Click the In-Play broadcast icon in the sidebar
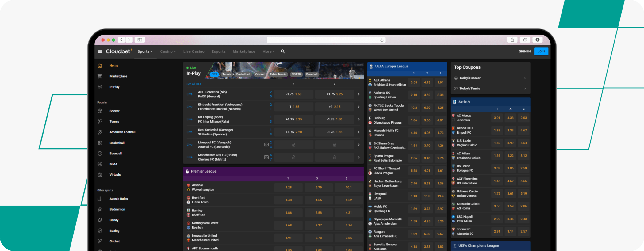644x251 pixels. click(100, 87)
